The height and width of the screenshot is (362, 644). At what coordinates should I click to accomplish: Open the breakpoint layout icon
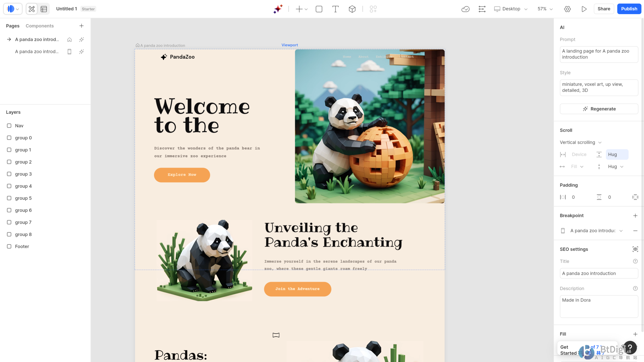pyautogui.click(x=482, y=9)
